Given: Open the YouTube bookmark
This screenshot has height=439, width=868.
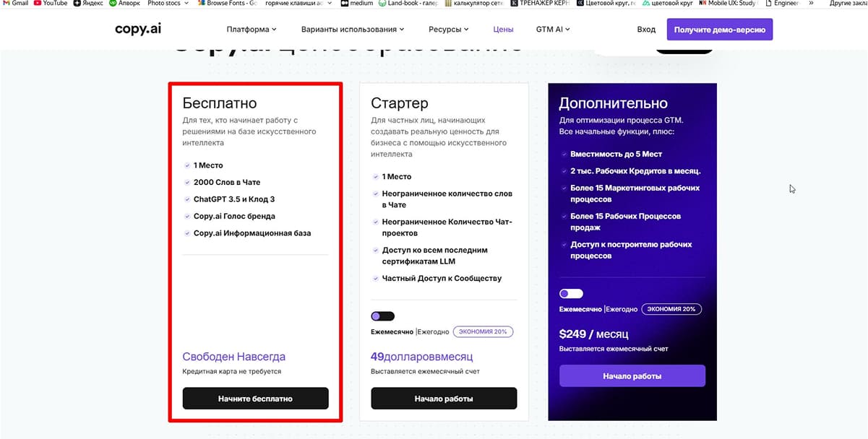Looking at the screenshot, I should coord(50,4).
